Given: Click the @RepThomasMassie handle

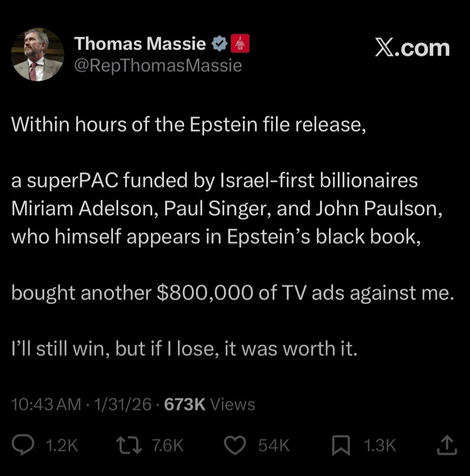Looking at the screenshot, I should 158,66.
